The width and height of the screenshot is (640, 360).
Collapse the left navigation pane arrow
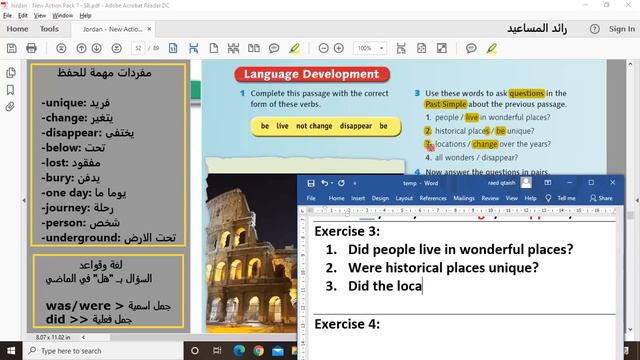24,200
